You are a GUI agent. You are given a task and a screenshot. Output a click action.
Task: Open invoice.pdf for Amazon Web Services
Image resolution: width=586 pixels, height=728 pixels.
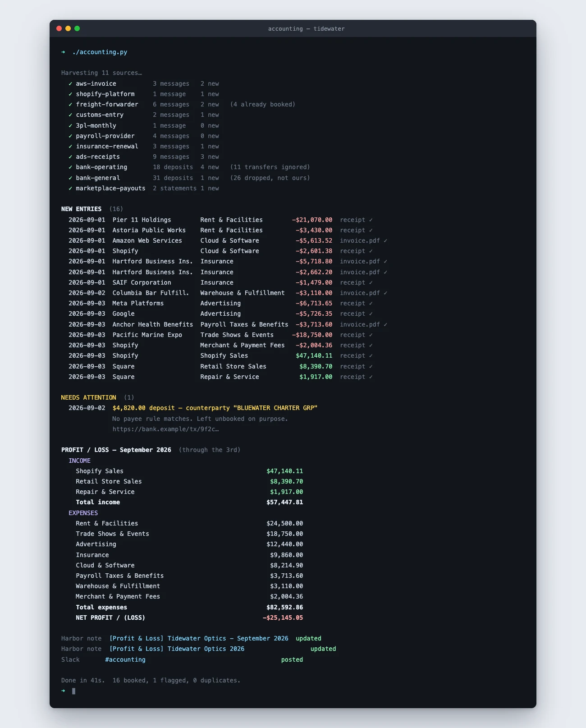(x=360, y=240)
